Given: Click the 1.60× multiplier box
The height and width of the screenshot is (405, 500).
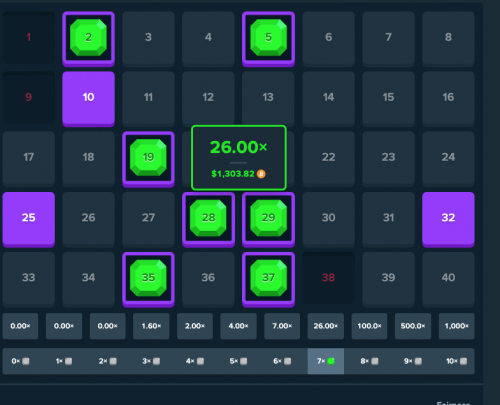Looking at the screenshot, I should click(151, 326).
